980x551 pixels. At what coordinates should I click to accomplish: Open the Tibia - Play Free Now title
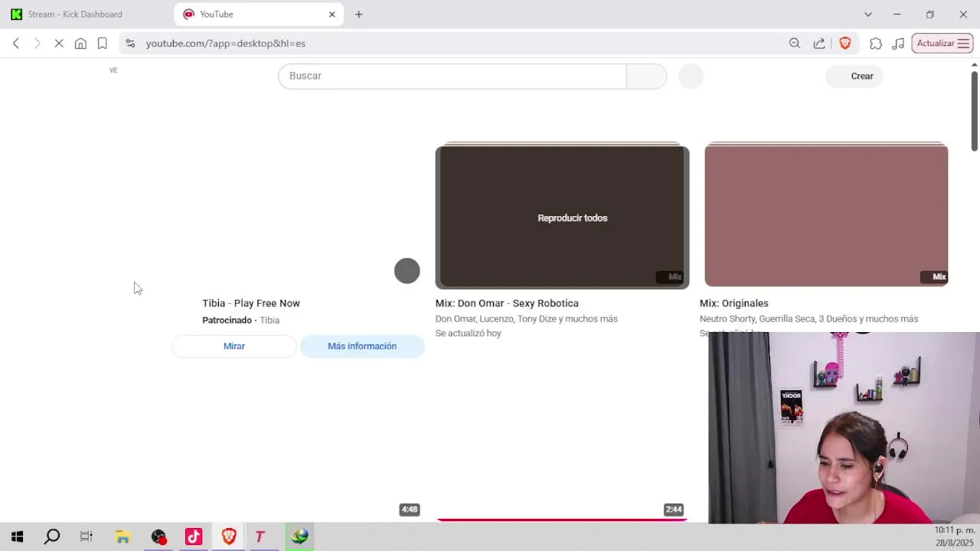251,303
